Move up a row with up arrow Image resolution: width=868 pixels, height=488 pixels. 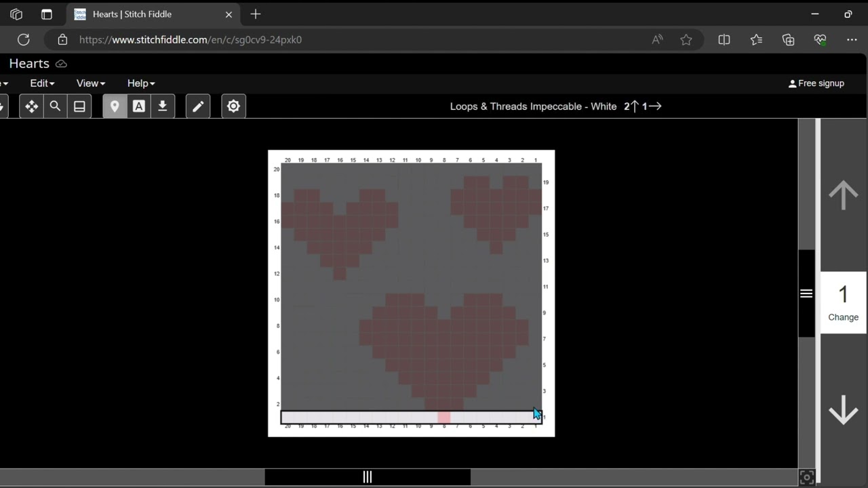[844, 195]
